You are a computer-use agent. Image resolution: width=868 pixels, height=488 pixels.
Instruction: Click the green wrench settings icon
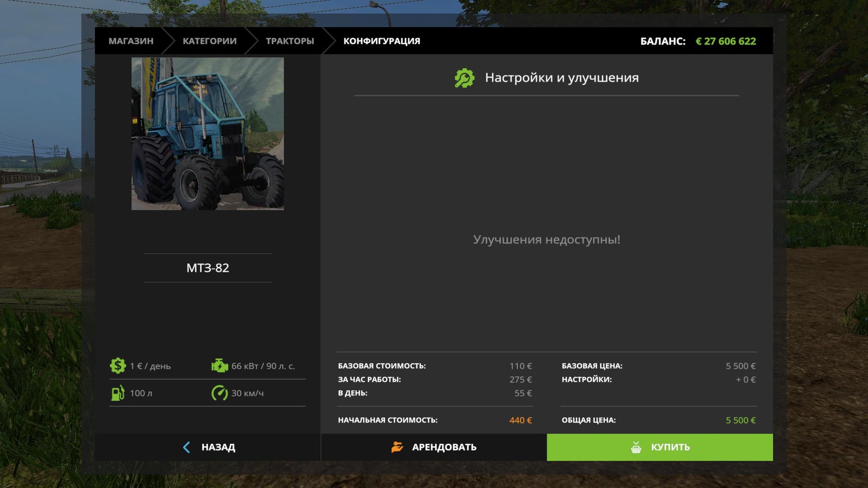[x=464, y=78]
